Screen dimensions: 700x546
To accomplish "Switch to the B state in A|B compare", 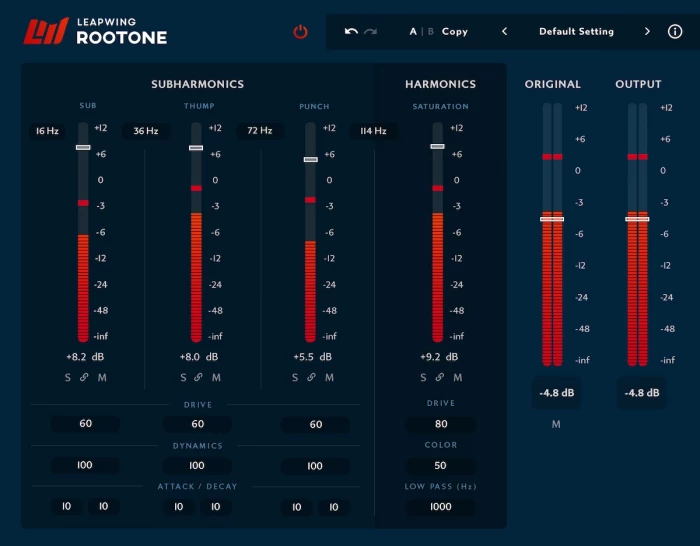I will (431, 32).
